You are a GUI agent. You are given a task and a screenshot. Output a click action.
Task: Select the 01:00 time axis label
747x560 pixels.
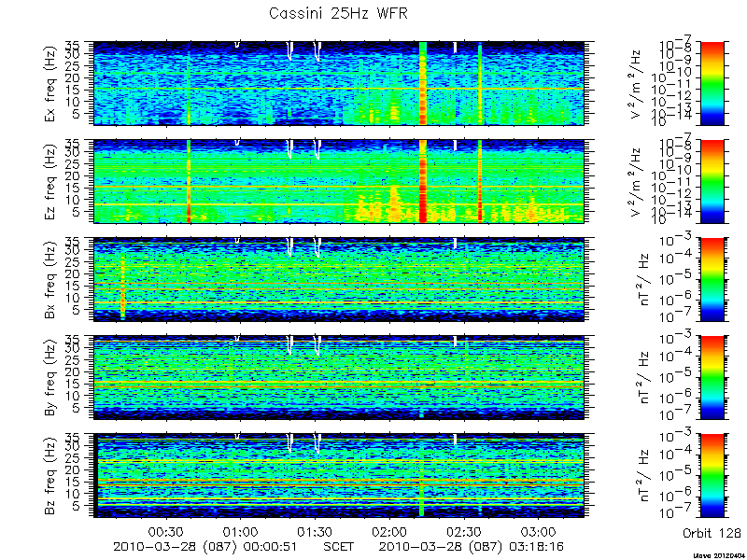[x=240, y=532]
